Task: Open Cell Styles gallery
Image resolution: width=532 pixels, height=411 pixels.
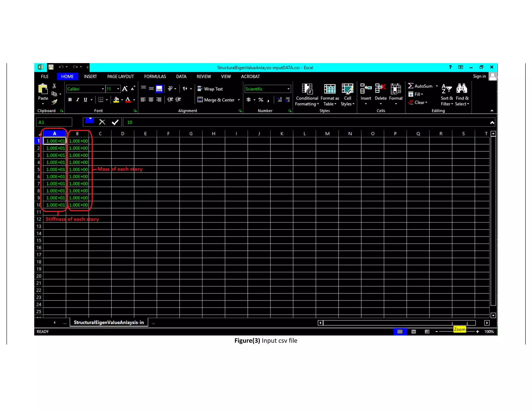Action: [x=348, y=95]
